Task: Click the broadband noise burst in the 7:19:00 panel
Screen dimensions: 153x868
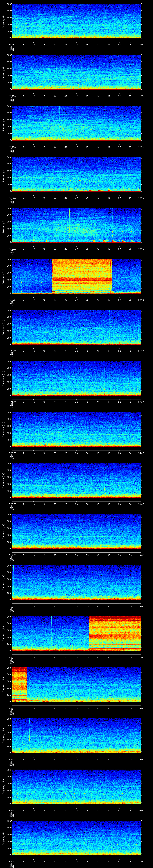Action: pos(82,276)
